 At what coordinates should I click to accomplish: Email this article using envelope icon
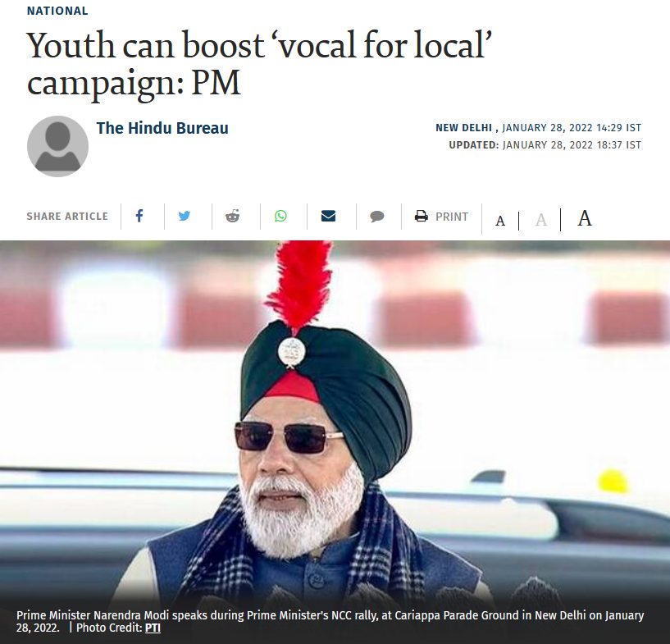[x=328, y=217]
